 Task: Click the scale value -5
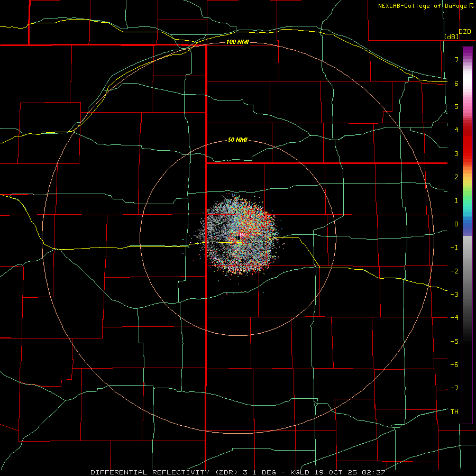pyautogui.click(x=454, y=342)
